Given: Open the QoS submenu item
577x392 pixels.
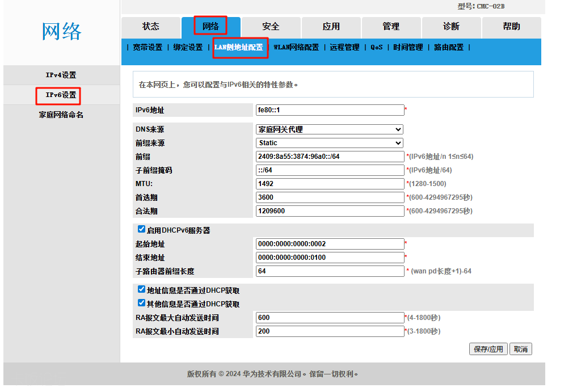Looking at the screenshot, I should click(x=377, y=48).
